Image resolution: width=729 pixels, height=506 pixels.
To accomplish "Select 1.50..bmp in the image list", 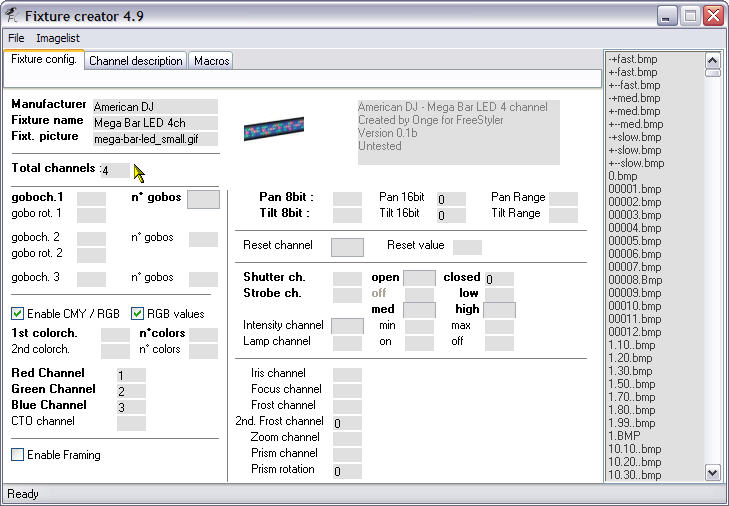I will click(632, 385).
